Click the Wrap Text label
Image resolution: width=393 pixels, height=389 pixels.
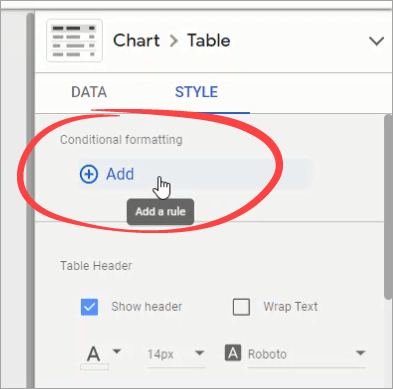(290, 307)
